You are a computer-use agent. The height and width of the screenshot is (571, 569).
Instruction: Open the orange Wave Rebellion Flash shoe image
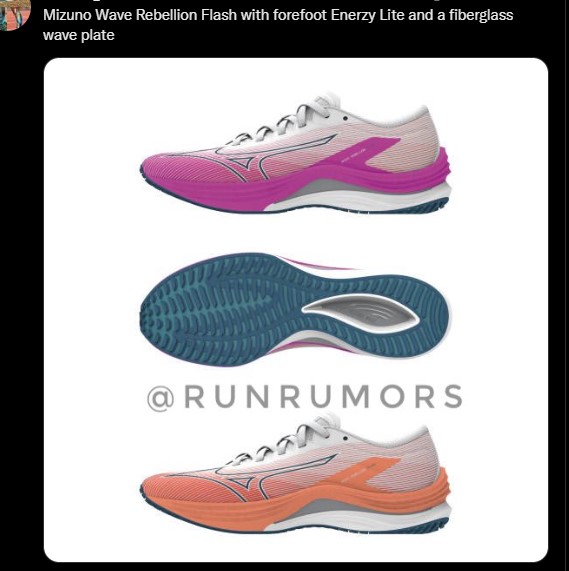296,473
